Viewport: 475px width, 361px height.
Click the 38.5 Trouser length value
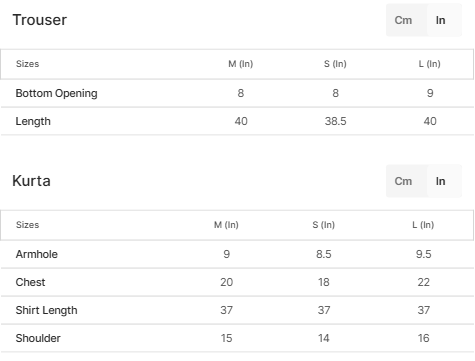(x=336, y=121)
